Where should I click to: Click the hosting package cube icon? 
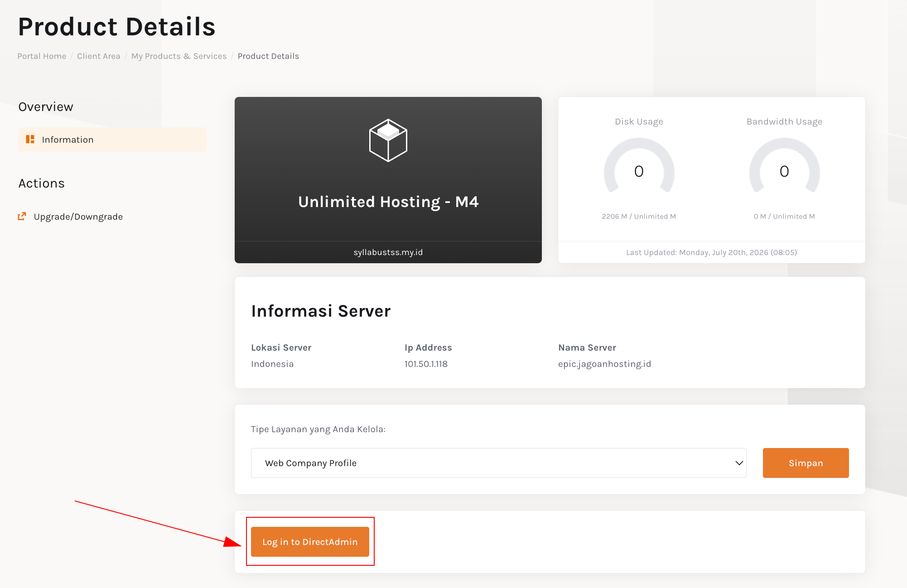(388, 140)
